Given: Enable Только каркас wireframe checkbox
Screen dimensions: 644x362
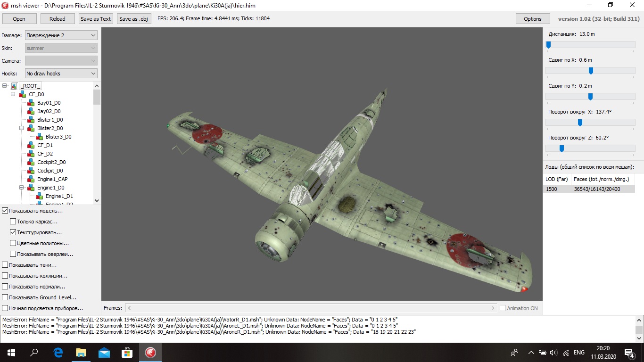Looking at the screenshot, I should click(13, 222).
